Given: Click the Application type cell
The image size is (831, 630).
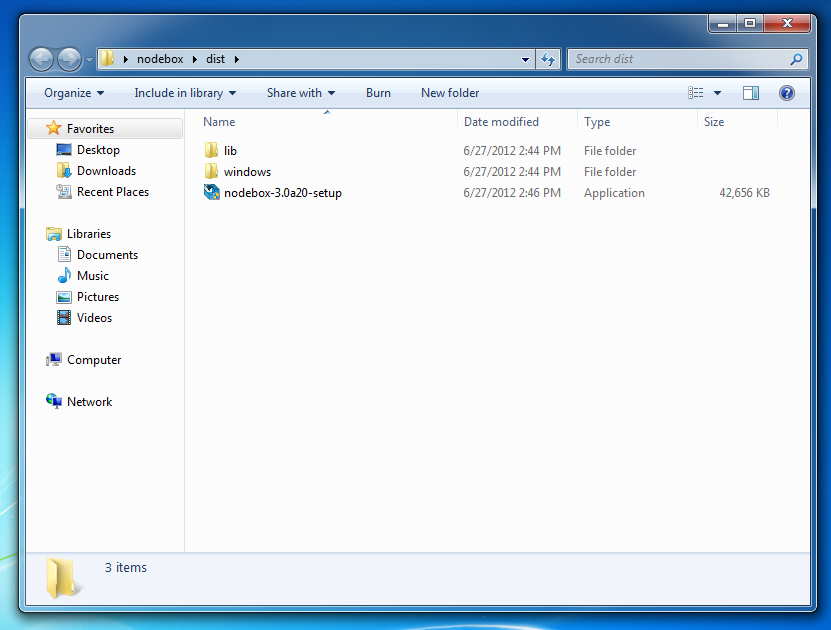Looking at the screenshot, I should (x=614, y=193).
